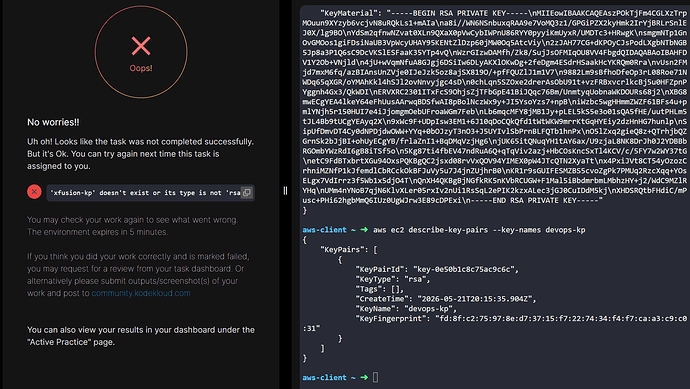Click the 'aws-client' prompt above the describe-key-pairs command
This screenshot has height=389, width=690.
[x=324, y=230]
